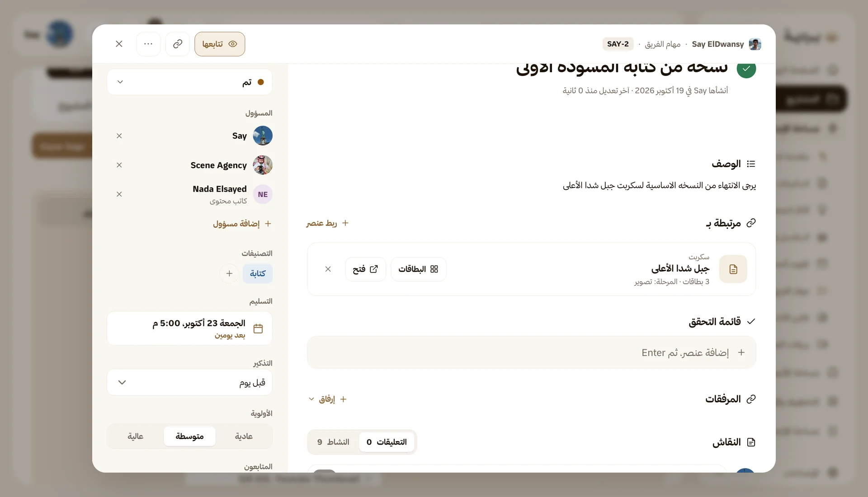Set priority to عادية
Viewport: 868px width, 497px height.
point(244,436)
